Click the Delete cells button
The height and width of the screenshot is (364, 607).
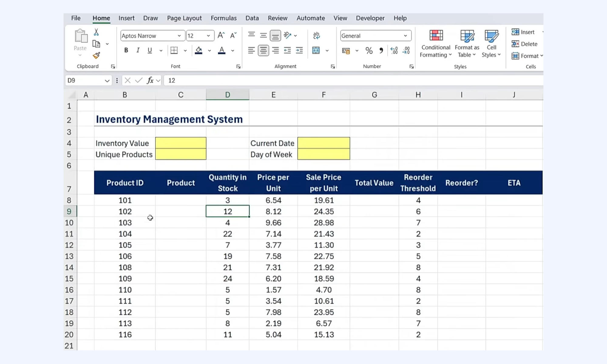(525, 44)
